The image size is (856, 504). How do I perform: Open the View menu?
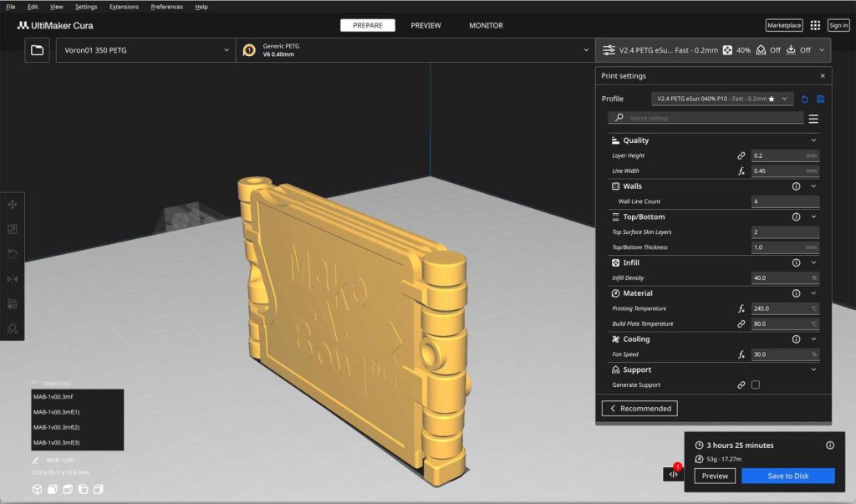tap(56, 7)
